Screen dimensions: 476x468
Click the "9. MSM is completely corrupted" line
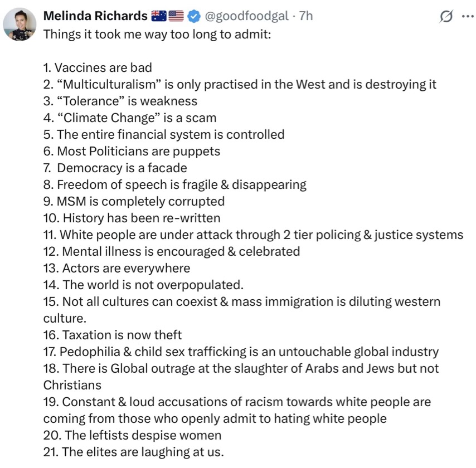pyautogui.click(x=134, y=201)
